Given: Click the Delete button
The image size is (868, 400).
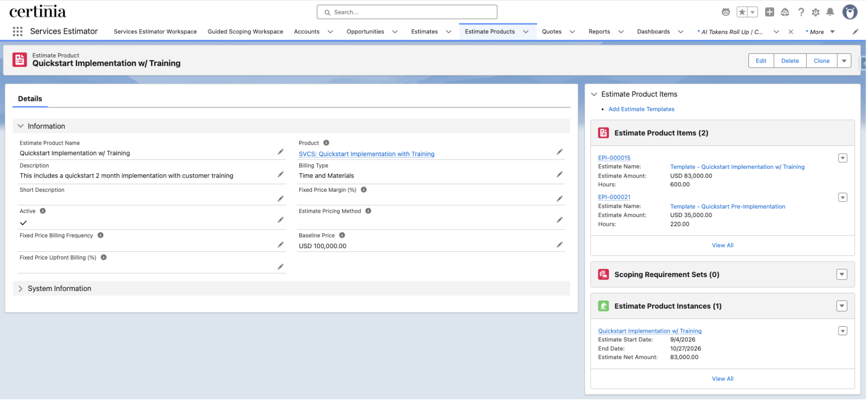Looking at the screenshot, I should point(790,61).
